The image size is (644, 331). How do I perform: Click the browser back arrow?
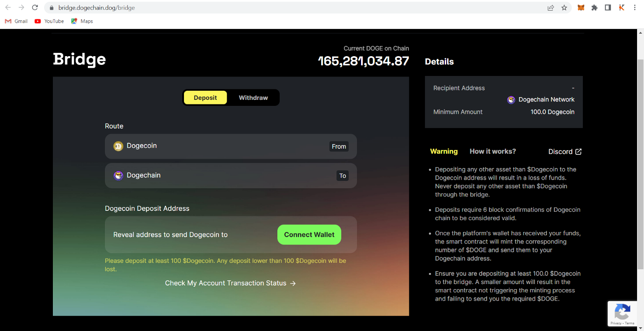[8, 7]
